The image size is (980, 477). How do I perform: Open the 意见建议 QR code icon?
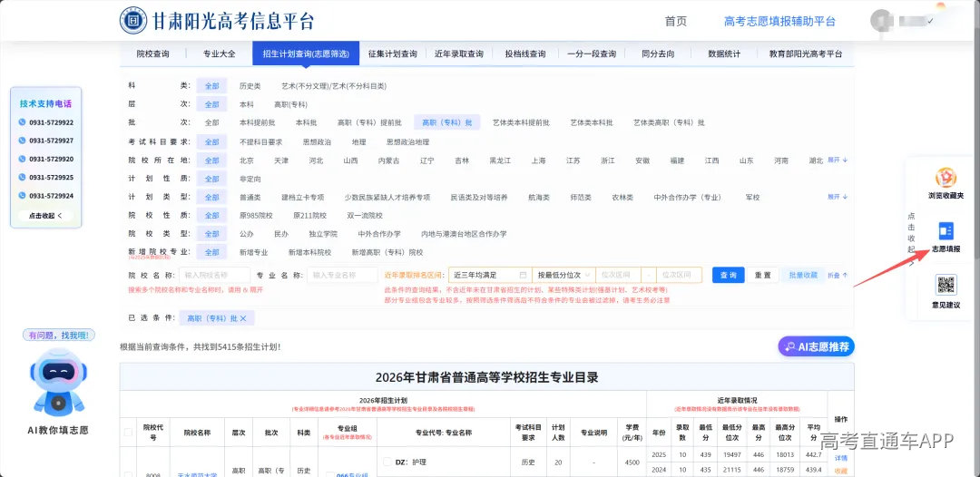coord(946,285)
